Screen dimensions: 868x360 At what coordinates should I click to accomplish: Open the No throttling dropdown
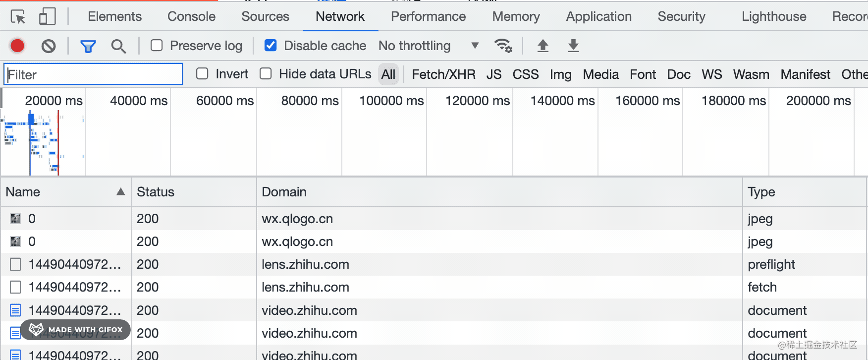point(429,46)
